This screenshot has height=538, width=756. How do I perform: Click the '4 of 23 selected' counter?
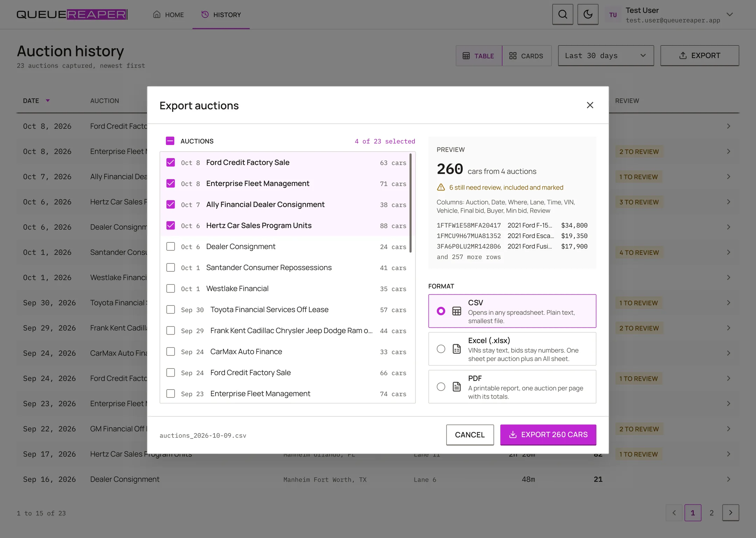point(385,141)
